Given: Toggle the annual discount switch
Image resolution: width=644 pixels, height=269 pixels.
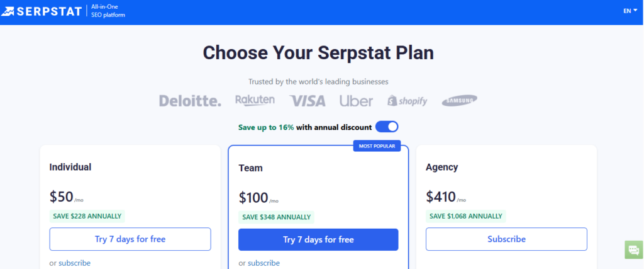Looking at the screenshot, I should point(387,127).
